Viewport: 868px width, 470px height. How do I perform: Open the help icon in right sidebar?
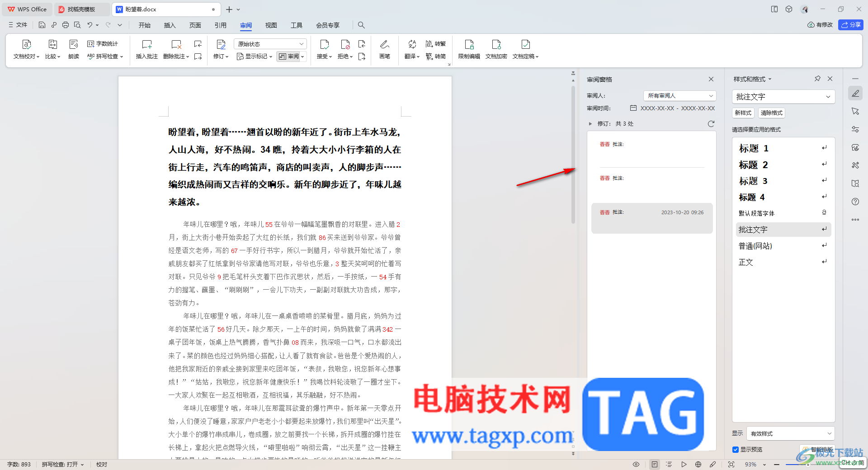click(x=855, y=202)
